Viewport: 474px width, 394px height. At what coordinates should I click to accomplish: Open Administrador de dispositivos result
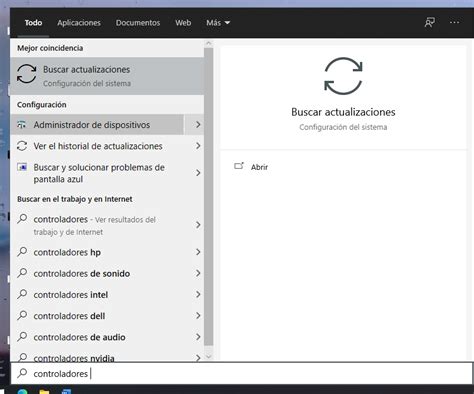click(97, 125)
